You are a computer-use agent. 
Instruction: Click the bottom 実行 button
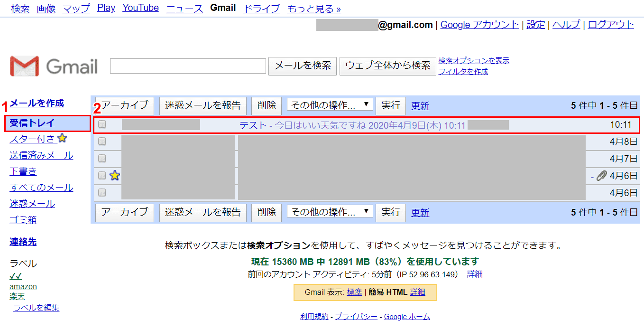[x=391, y=212]
